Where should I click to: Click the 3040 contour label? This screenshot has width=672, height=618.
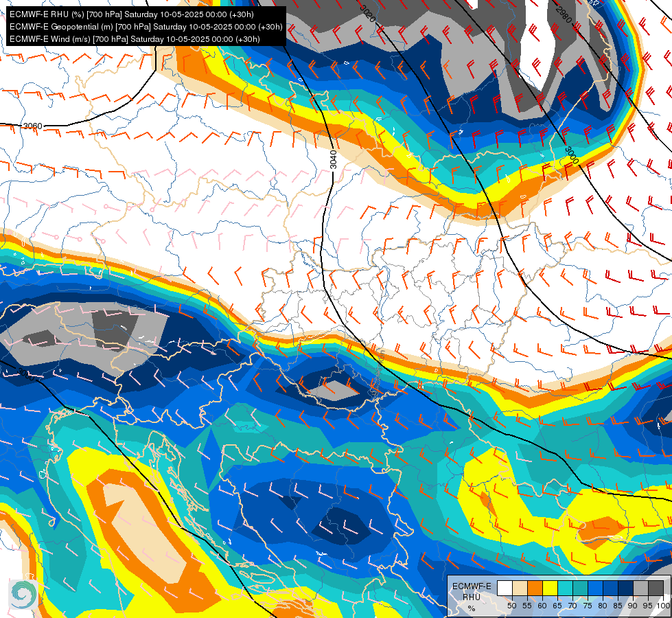[334, 159]
